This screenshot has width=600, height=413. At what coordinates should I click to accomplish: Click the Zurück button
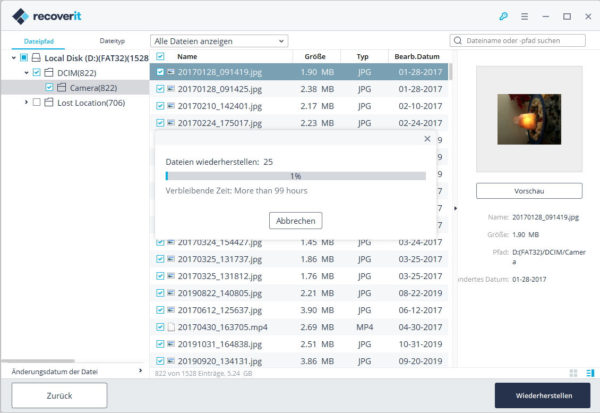pyautogui.click(x=59, y=395)
